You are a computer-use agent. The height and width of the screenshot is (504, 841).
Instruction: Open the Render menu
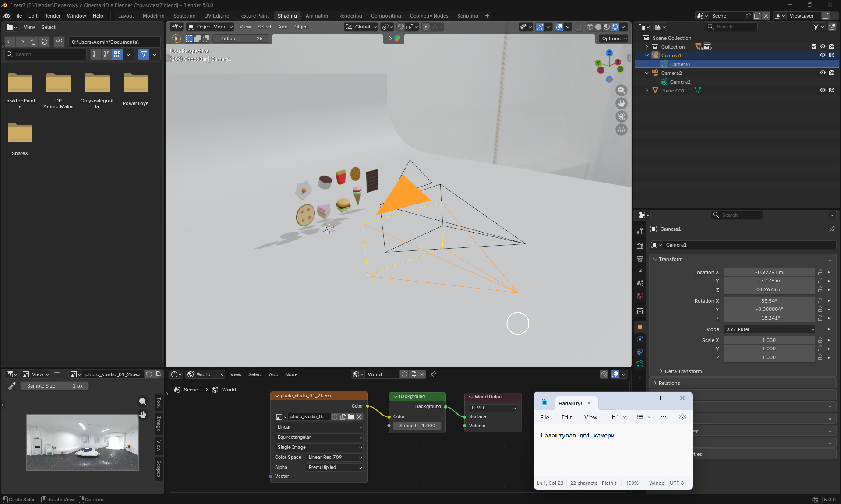pos(52,16)
